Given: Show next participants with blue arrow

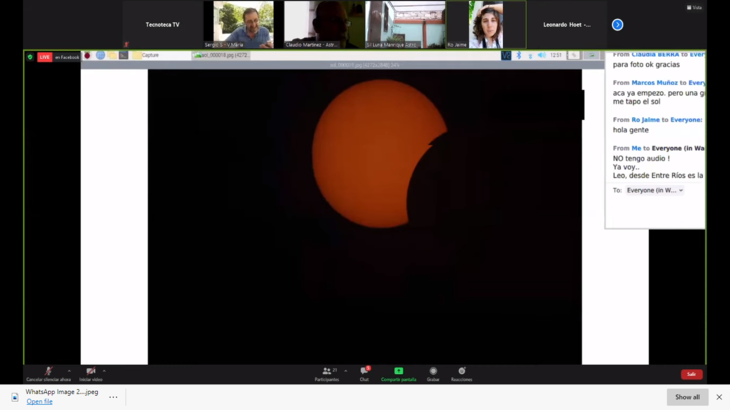Looking at the screenshot, I should [x=617, y=25].
